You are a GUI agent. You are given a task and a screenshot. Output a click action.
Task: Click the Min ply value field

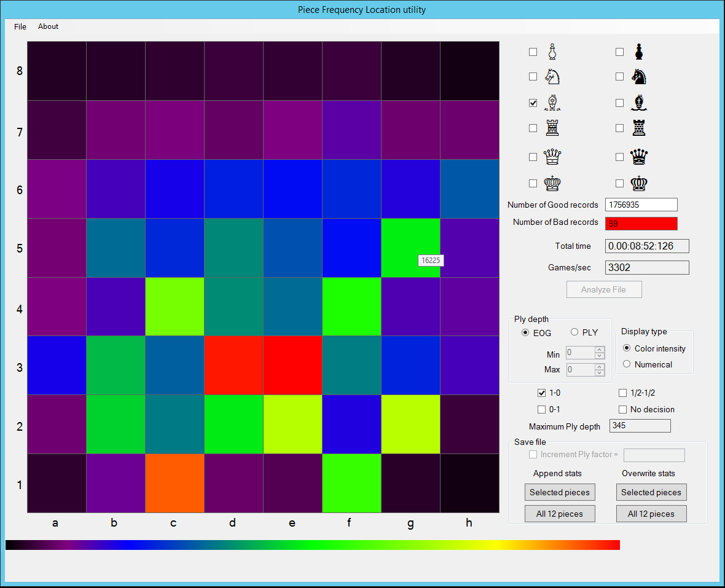tap(580, 353)
